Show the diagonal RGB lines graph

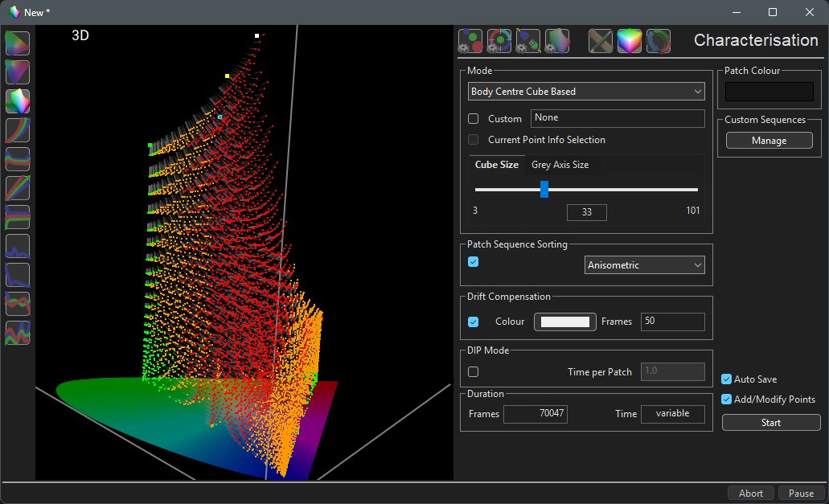pyautogui.click(x=18, y=188)
